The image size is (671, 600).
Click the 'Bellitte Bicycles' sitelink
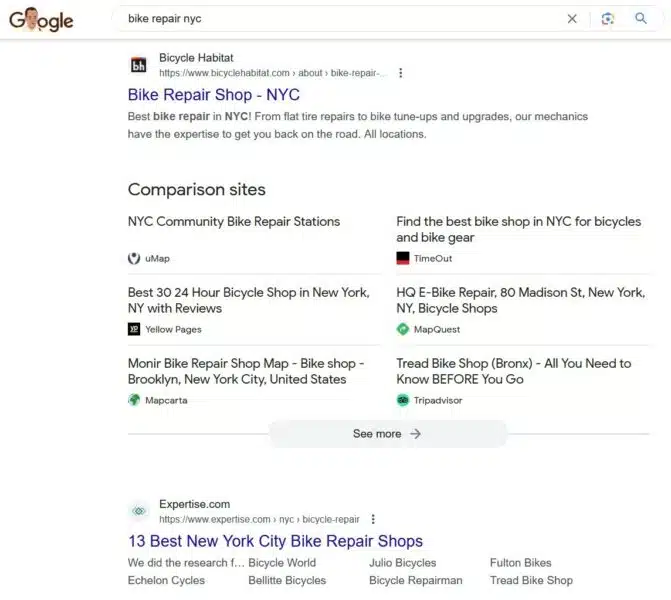[287, 580]
